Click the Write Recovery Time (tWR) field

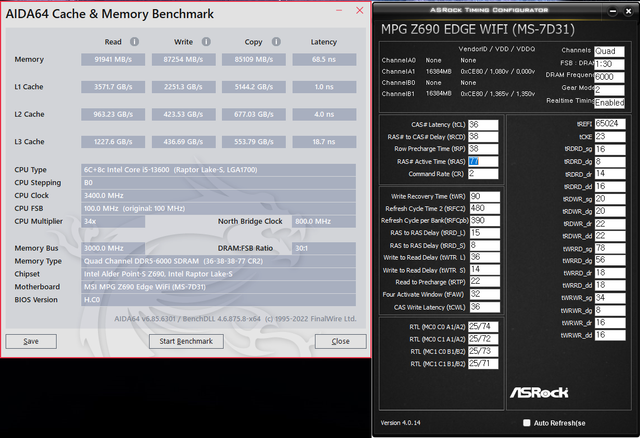coord(484,196)
